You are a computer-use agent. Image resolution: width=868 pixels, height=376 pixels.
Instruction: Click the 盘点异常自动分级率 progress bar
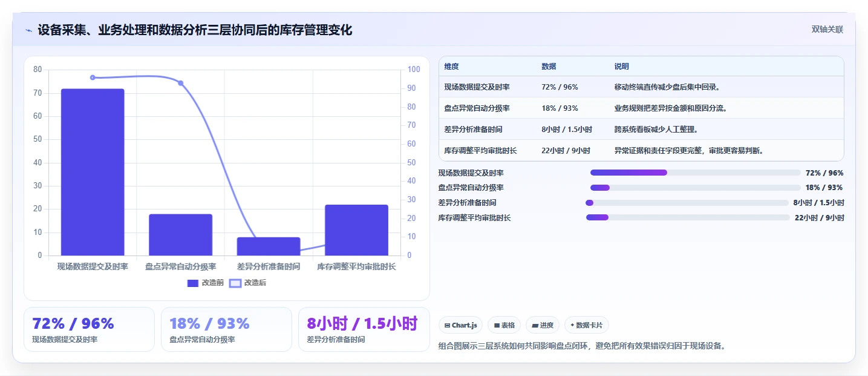[x=696, y=188]
